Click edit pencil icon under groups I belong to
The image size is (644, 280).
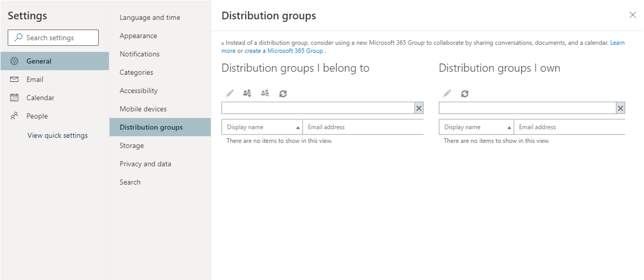[230, 94]
